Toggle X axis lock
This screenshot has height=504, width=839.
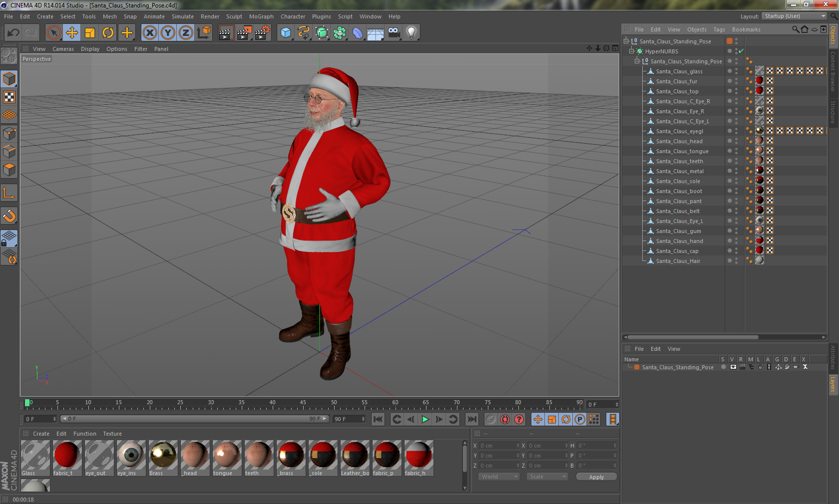point(149,33)
